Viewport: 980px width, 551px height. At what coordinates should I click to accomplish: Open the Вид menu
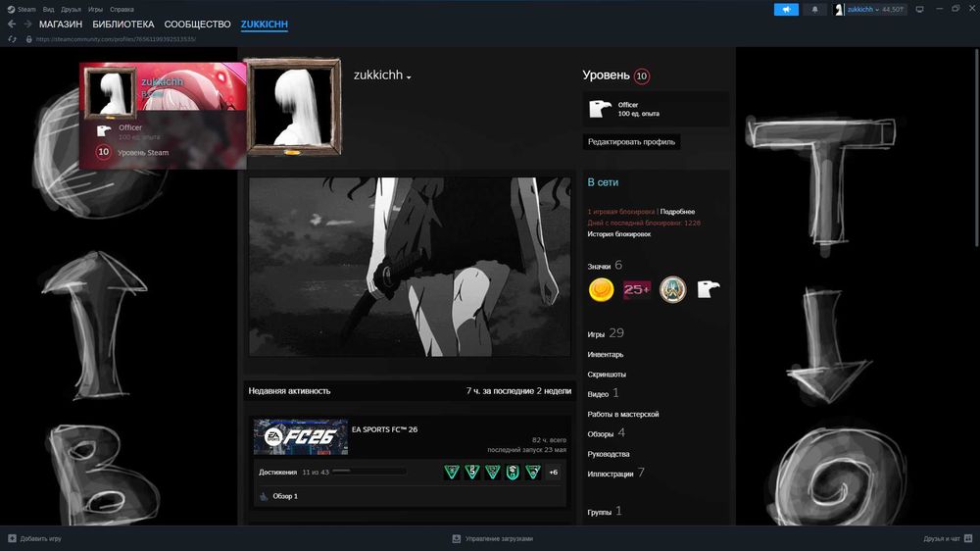[48, 10]
